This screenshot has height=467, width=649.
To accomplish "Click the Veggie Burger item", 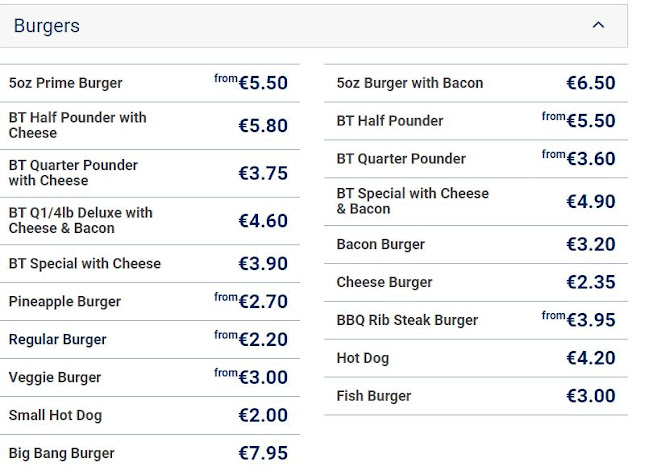I will pos(55,378).
